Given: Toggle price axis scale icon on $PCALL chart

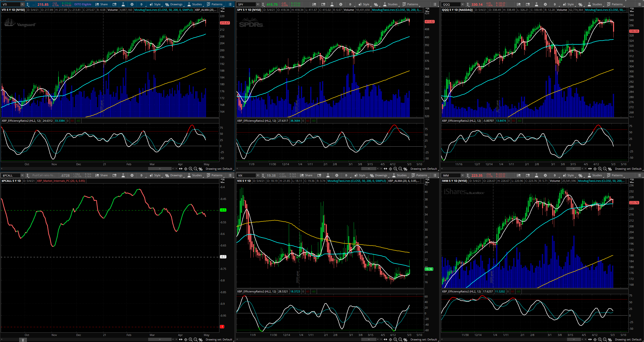Looking at the screenshot, I should pos(223,181).
